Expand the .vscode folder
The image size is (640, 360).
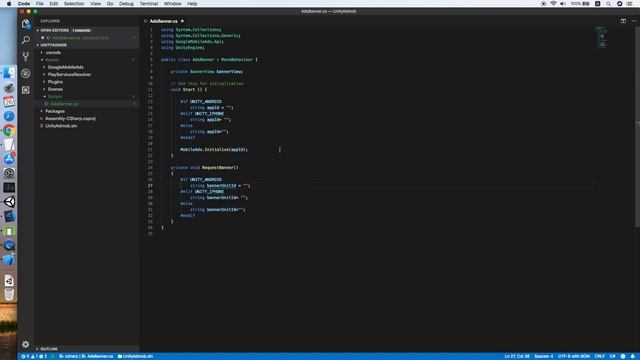pos(53,52)
